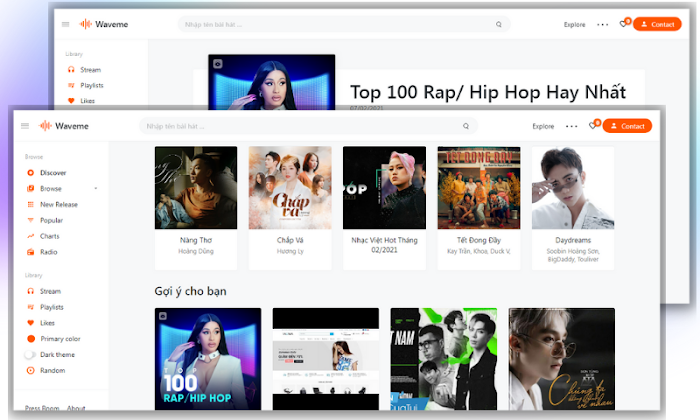This screenshot has width=700, height=420.
Task: Click Waveme logo in back window
Action: [x=104, y=24]
